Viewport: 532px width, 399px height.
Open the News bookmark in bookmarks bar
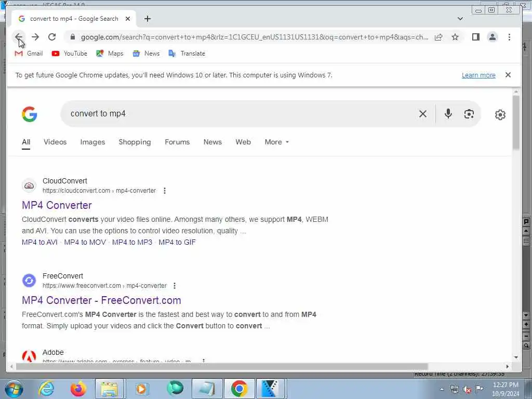pyautogui.click(x=146, y=54)
